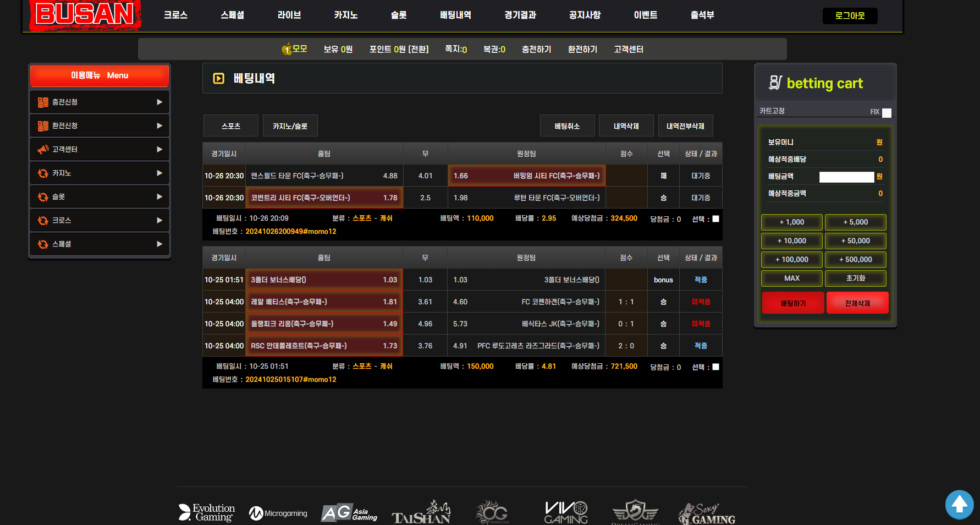Add 10,000 to the bet amount
The height and width of the screenshot is (525, 980).
pyautogui.click(x=791, y=241)
